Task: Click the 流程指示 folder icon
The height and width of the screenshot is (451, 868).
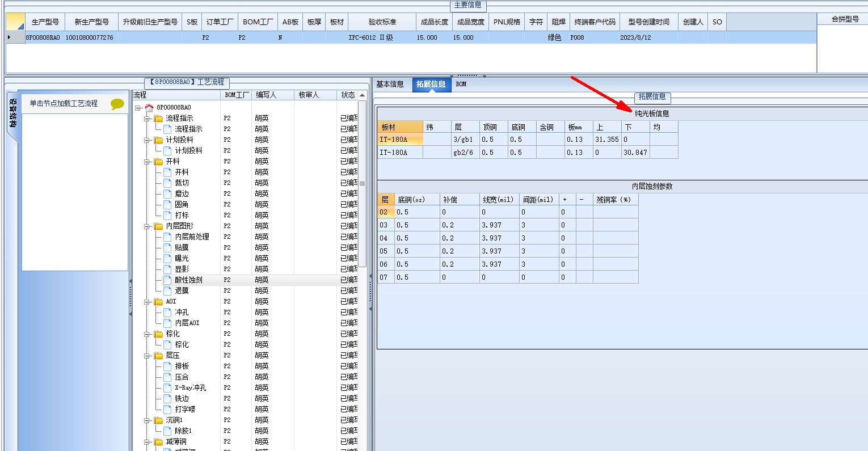Action: point(158,119)
